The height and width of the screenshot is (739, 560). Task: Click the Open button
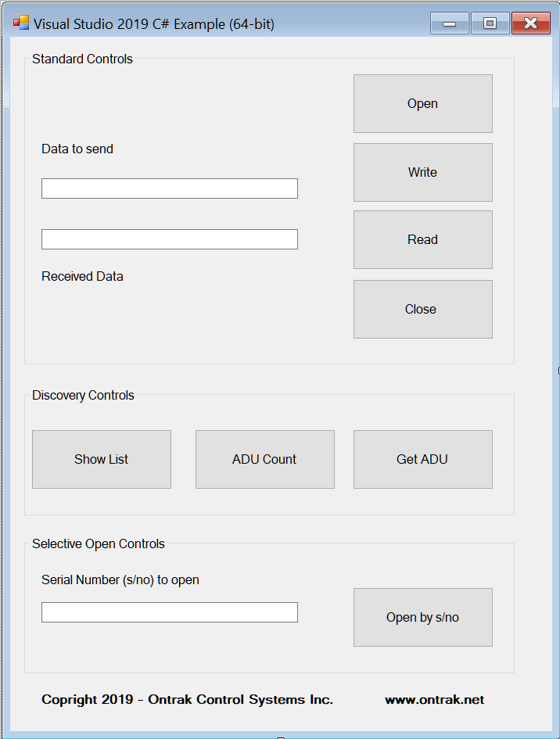(422, 103)
